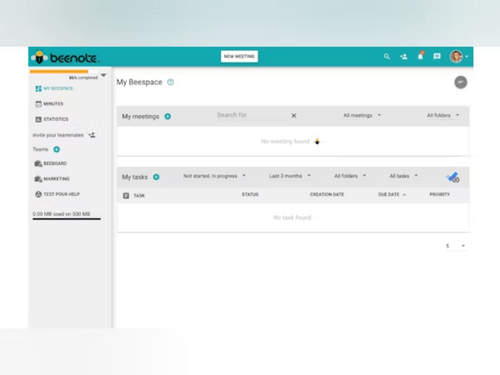Click the Test pour help team icon
The width and height of the screenshot is (500, 375).
click(x=38, y=194)
